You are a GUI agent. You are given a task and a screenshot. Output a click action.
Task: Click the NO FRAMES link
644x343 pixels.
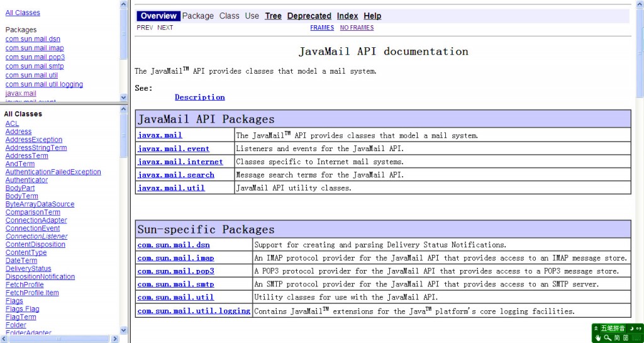[x=357, y=28]
